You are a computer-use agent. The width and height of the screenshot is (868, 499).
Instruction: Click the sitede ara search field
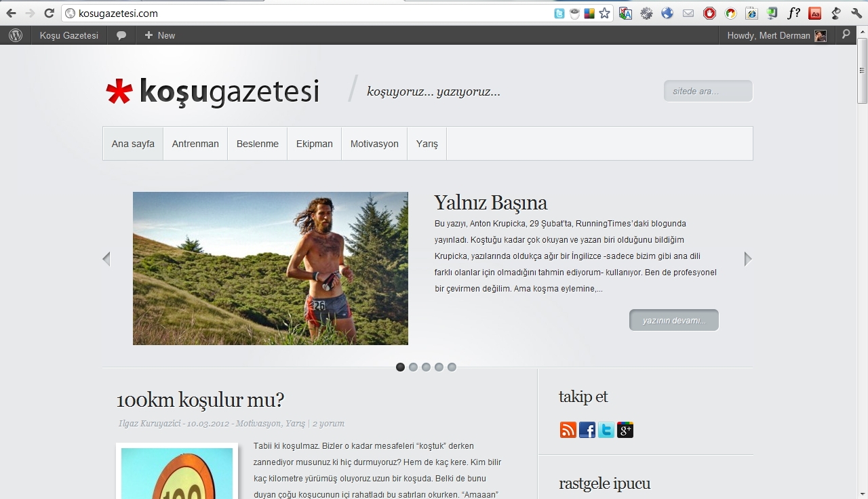(x=708, y=91)
